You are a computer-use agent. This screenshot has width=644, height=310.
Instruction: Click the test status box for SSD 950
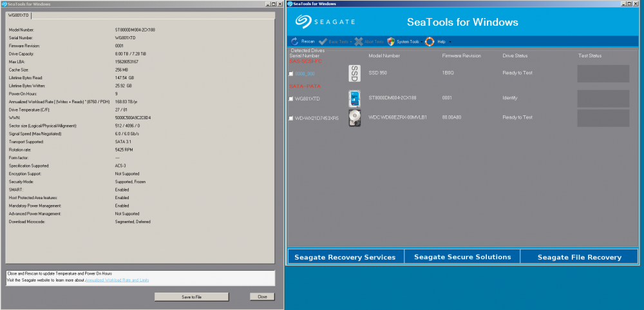coord(603,73)
